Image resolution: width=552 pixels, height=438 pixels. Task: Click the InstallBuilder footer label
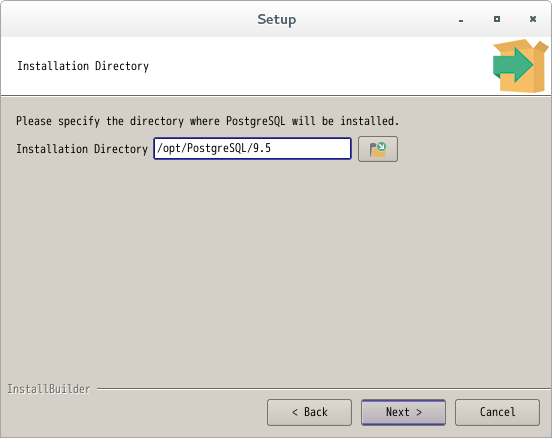[49, 389]
